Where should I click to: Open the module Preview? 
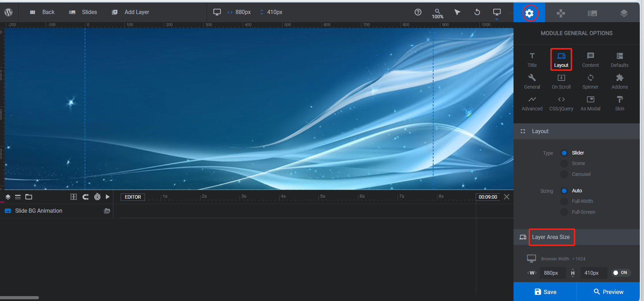coord(608,292)
